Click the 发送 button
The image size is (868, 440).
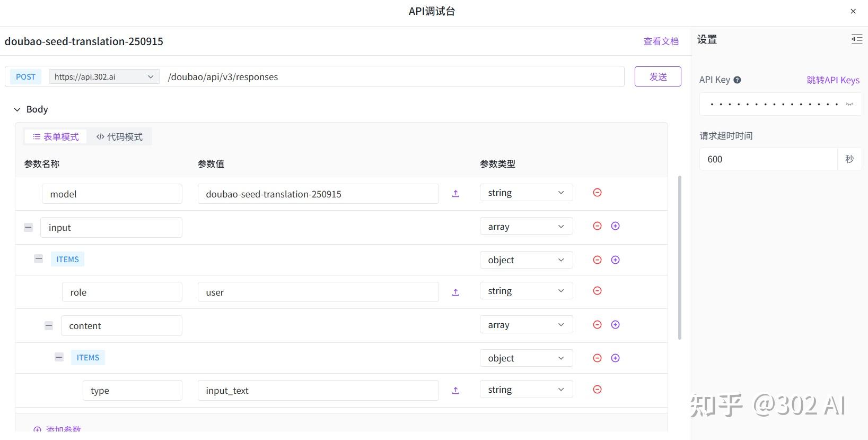click(658, 76)
